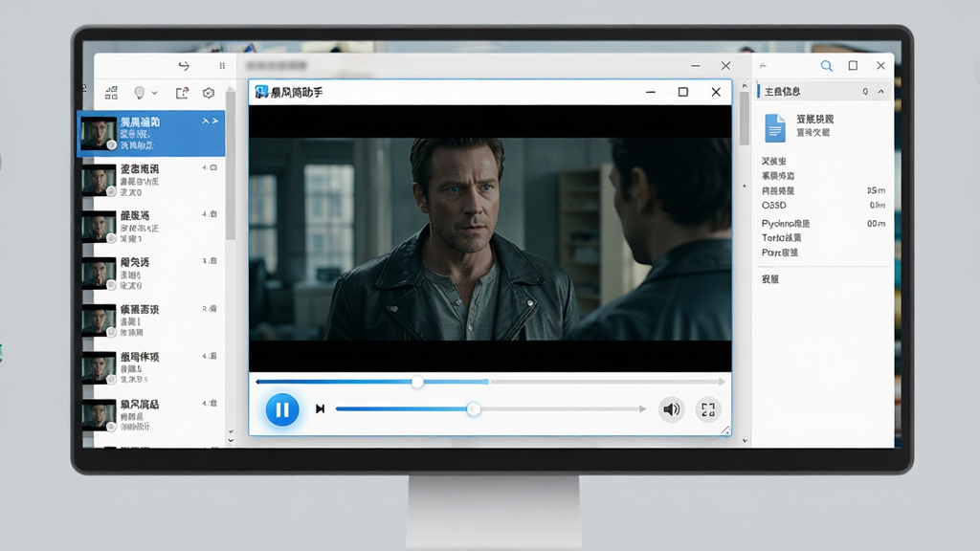The image size is (980, 551).
Task: Click the down arrow of the scrollbar beside the player
Action: click(x=745, y=440)
